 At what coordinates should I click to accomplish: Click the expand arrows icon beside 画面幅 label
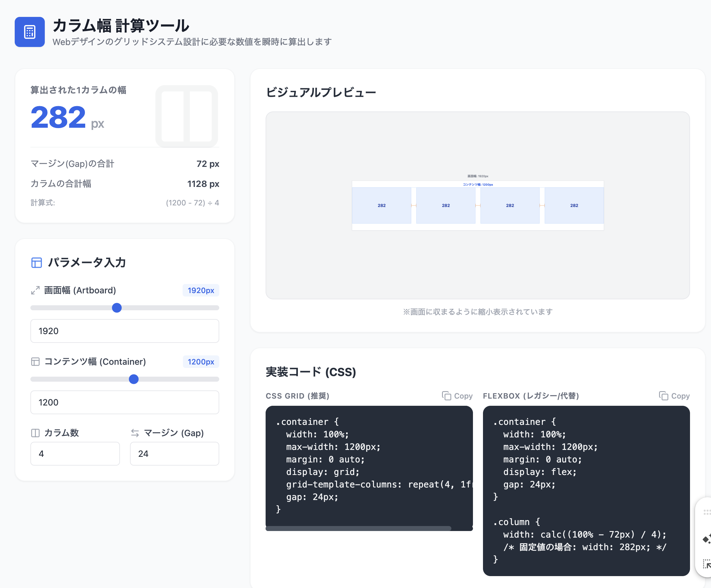[35, 290]
